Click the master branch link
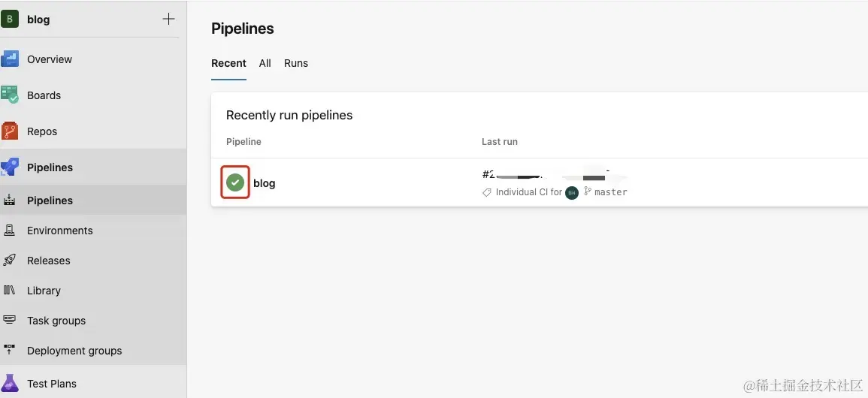This screenshot has height=398, width=868. tap(610, 192)
